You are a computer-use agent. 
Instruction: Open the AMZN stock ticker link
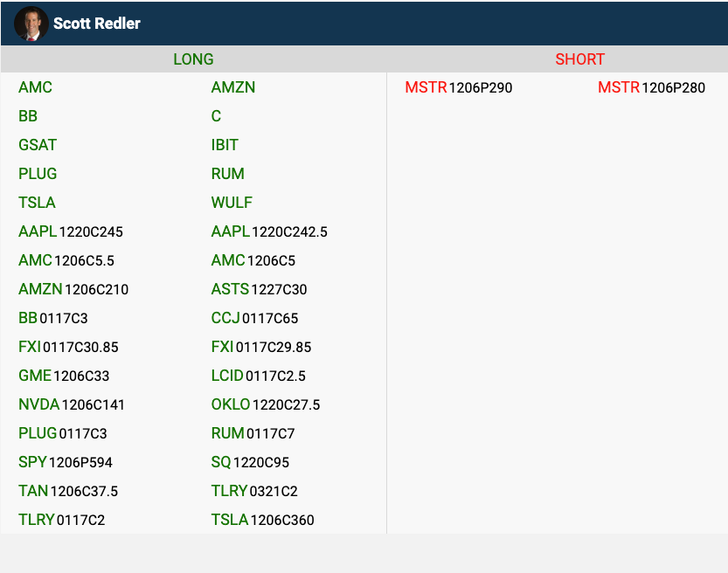[233, 87]
